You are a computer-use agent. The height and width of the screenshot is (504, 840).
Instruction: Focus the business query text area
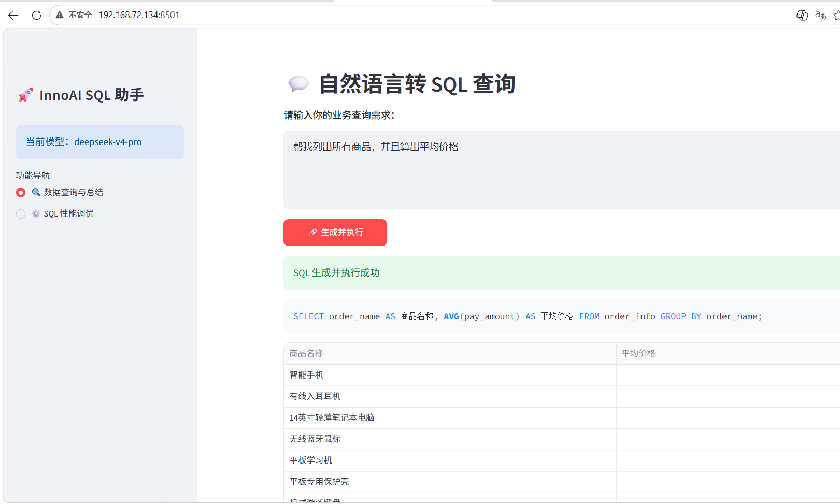pyautogui.click(x=562, y=170)
